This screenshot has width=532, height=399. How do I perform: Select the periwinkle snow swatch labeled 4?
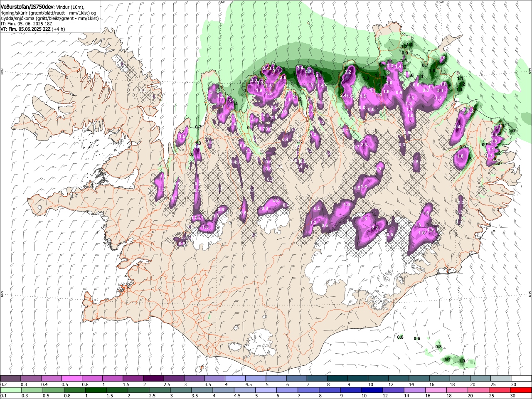(x=235, y=379)
